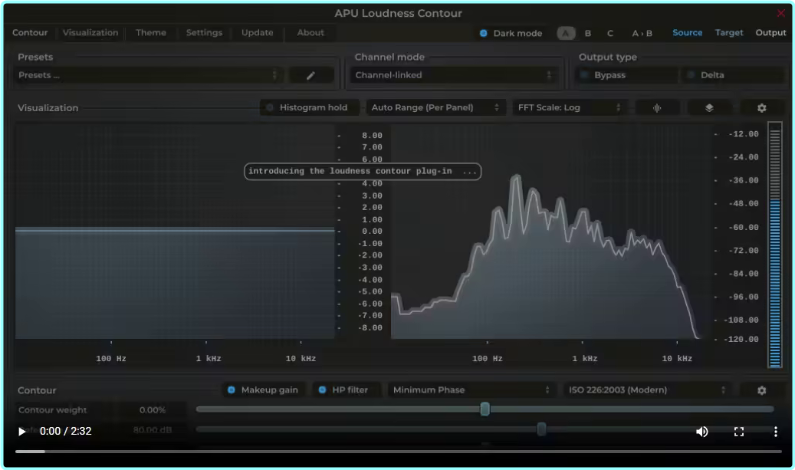795x470 pixels.
Task: Toggle Histogram hold
Action: (310, 107)
